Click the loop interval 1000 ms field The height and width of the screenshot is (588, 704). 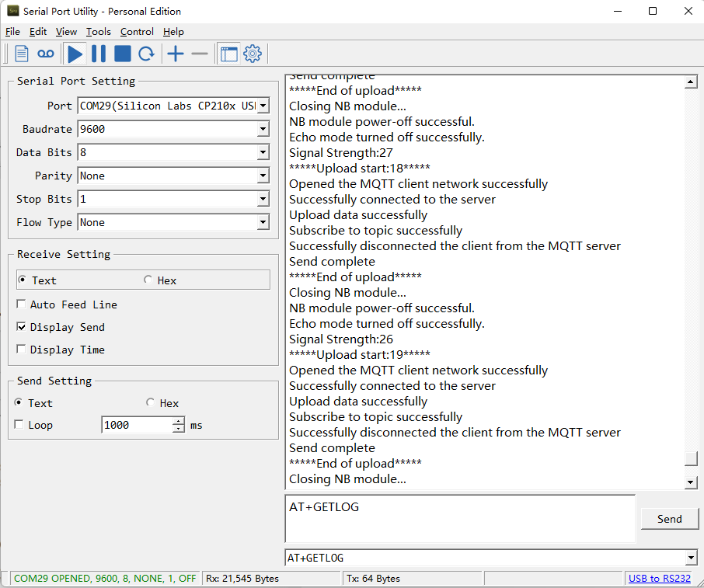click(137, 425)
